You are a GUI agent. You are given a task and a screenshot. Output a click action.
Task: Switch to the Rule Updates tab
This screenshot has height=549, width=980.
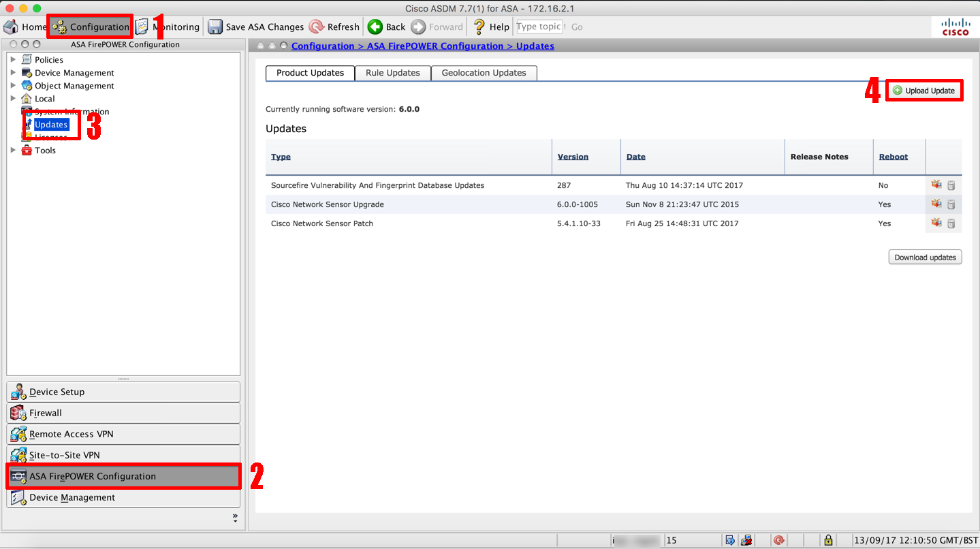[x=393, y=73]
